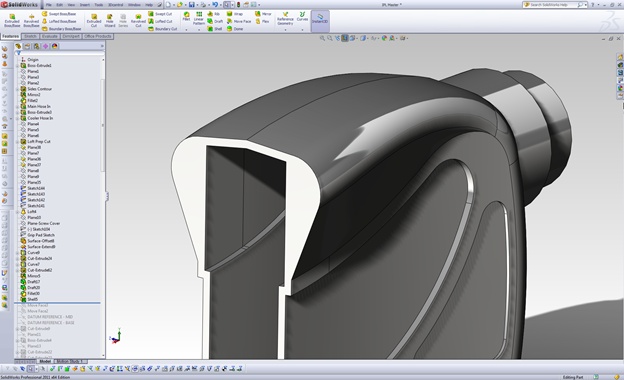This screenshot has height=380, width=624.
Task: Choose Swept Cut command
Action: pos(160,14)
